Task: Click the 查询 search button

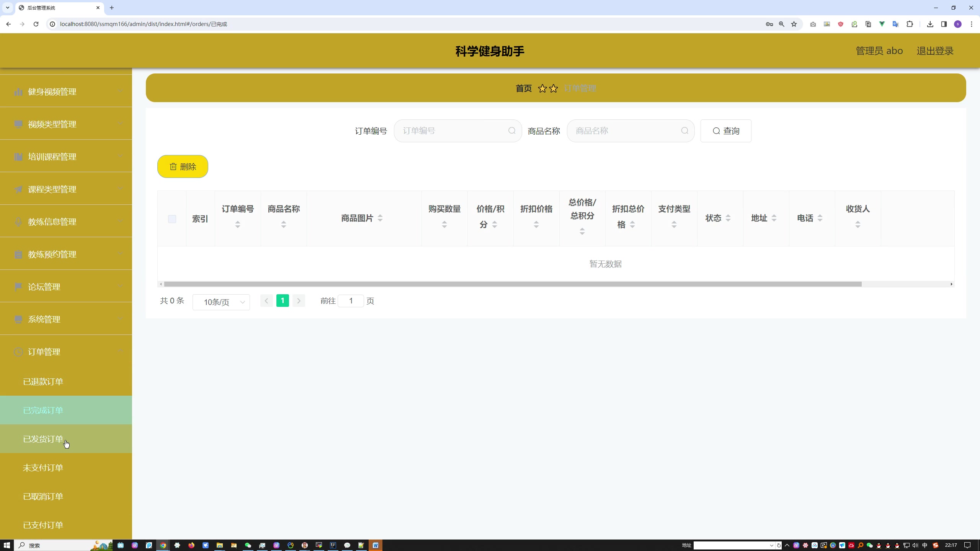Action: click(x=726, y=131)
